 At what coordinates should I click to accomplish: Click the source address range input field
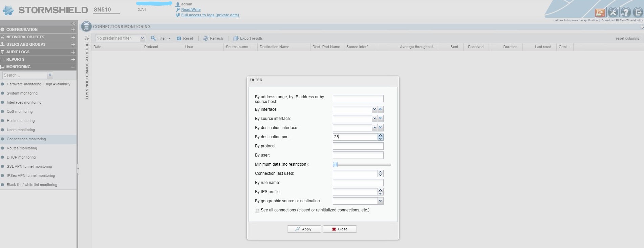[358, 99]
